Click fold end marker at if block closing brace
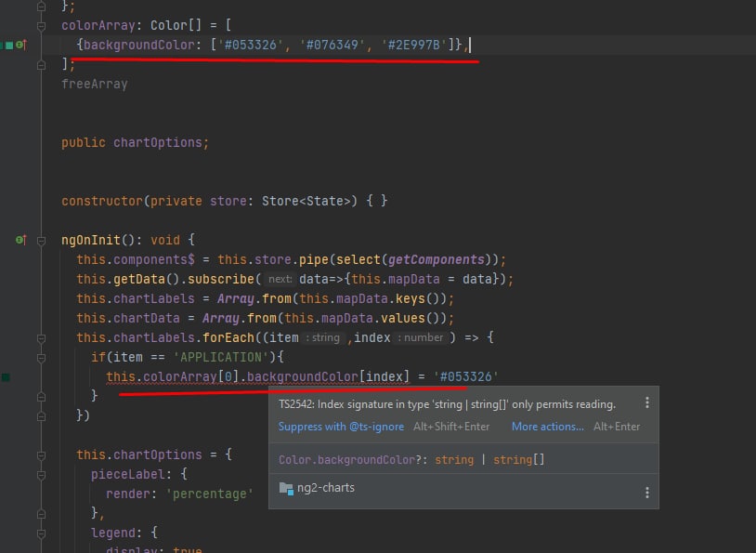 (42, 397)
